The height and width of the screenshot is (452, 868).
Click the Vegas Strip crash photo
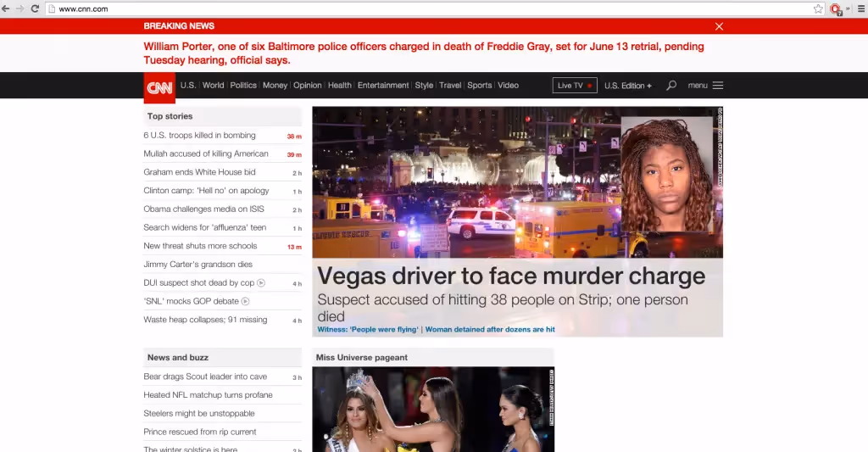click(518, 182)
